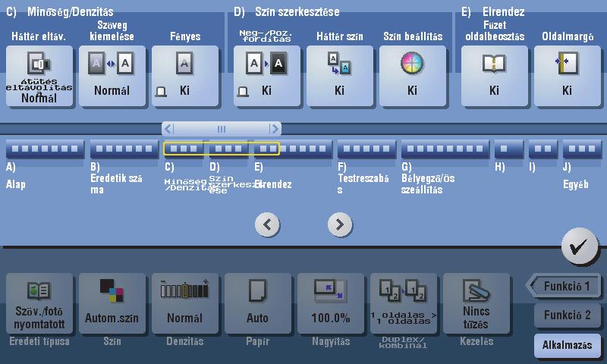Click the function list scroll handle
This screenshot has width=607, height=364.
coord(222,129)
